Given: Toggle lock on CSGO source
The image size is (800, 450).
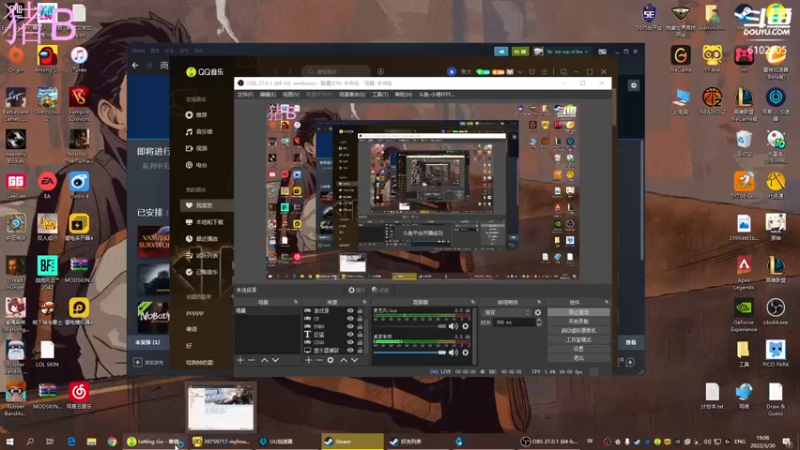Looking at the screenshot, I should coord(360,343).
